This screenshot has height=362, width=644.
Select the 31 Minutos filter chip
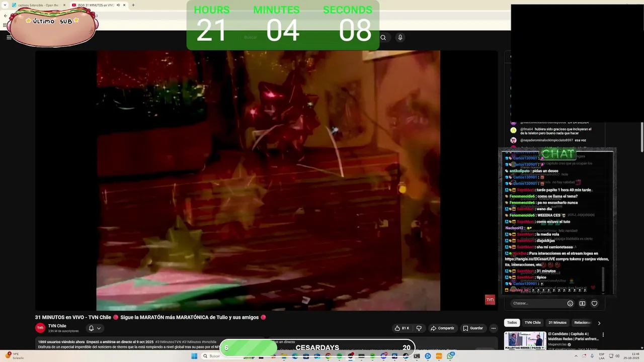point(557,323)
